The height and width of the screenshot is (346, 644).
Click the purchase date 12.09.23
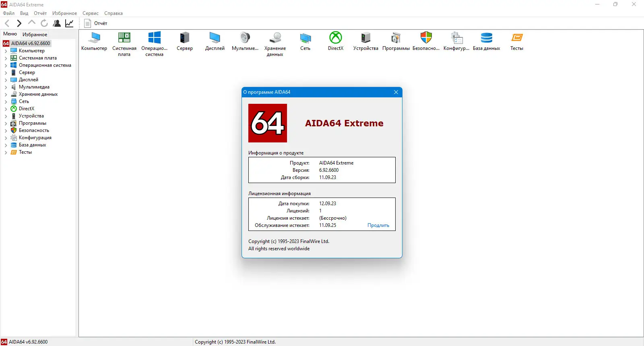pos(328,204)
